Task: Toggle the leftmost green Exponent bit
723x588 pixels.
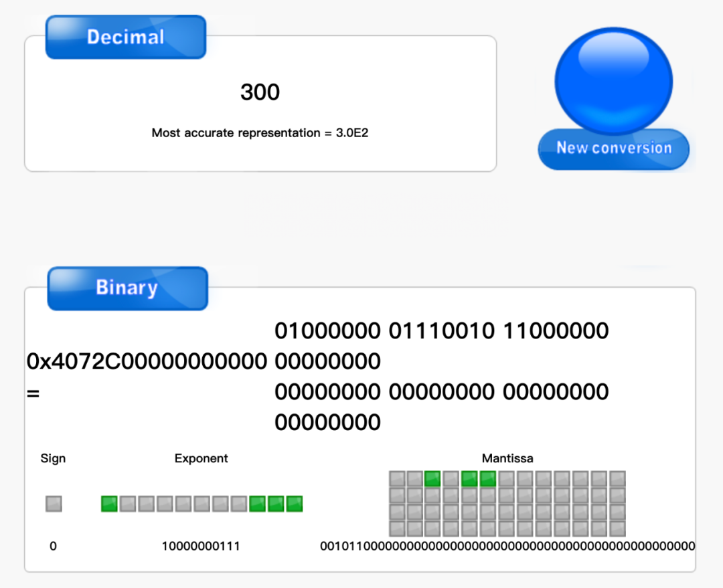Action: [109, 504]
